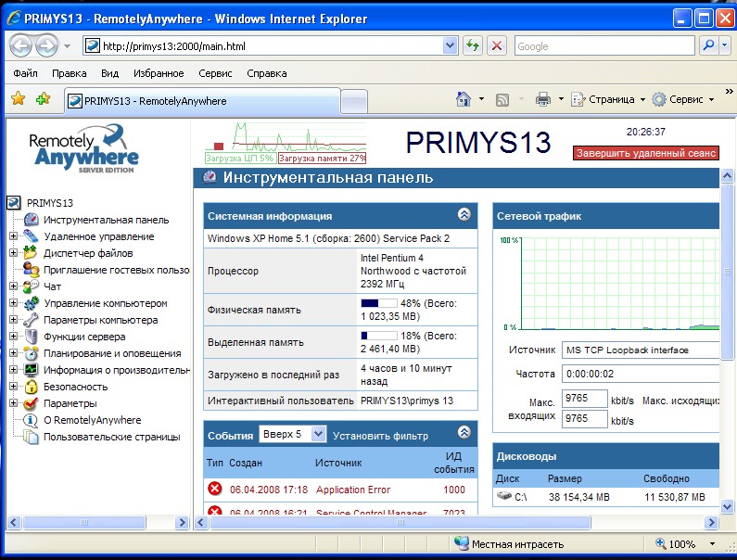Open the Сервис gear tool menu
This screenshot has width=737, height=560.
[x=682, y=99]
